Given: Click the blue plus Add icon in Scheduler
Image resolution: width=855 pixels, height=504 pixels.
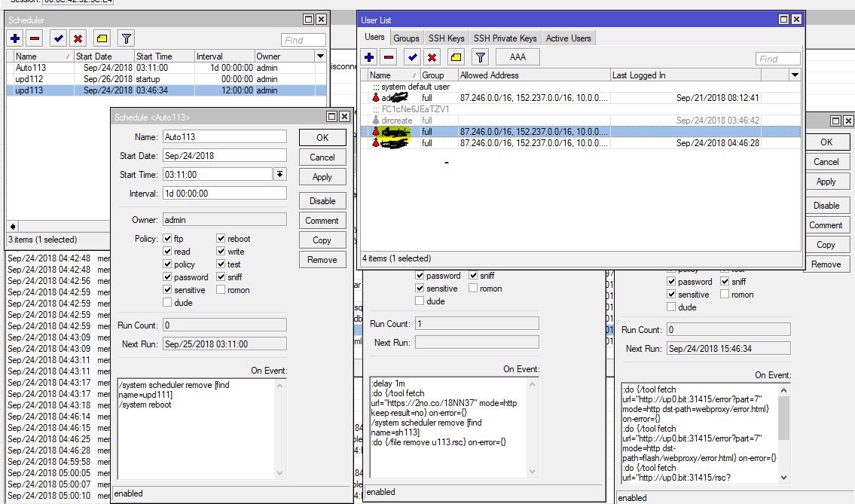Looking at the screenshot, I should click(15, 38).
